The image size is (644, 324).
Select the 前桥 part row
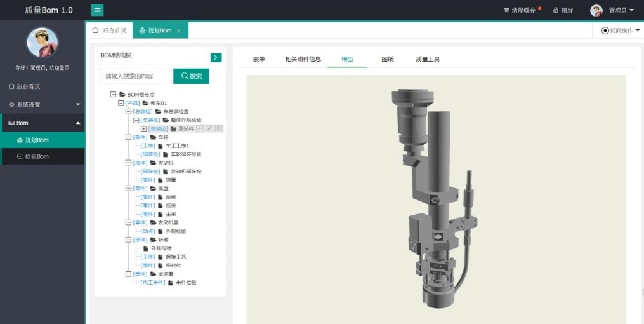tap(158, 197)
